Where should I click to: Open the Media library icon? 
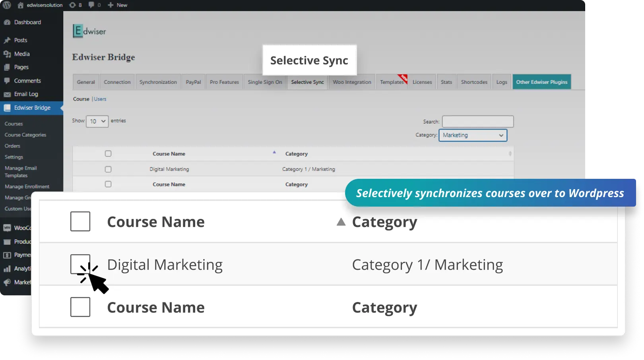7,54
